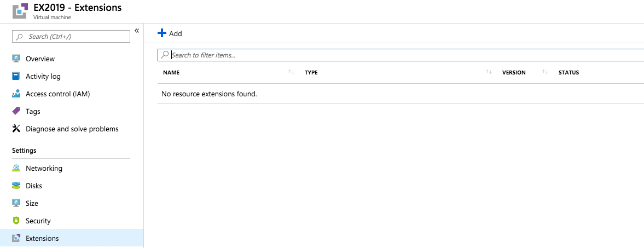This screenshot has width=644, height=248.
Task: Click the Size monitor icon
Action: click(x=16, y=203)
